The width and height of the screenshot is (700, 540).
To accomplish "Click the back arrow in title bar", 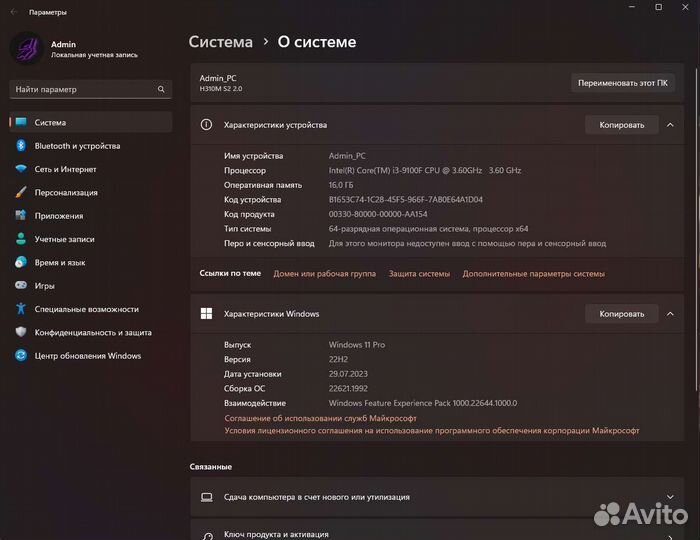I will coord(13,12).
